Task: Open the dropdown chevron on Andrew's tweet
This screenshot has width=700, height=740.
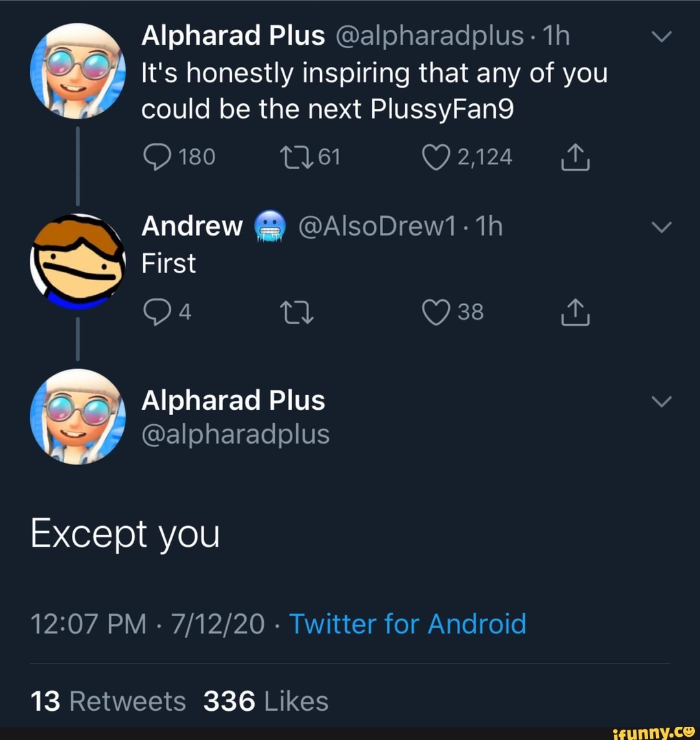Action: pos(662,226)
